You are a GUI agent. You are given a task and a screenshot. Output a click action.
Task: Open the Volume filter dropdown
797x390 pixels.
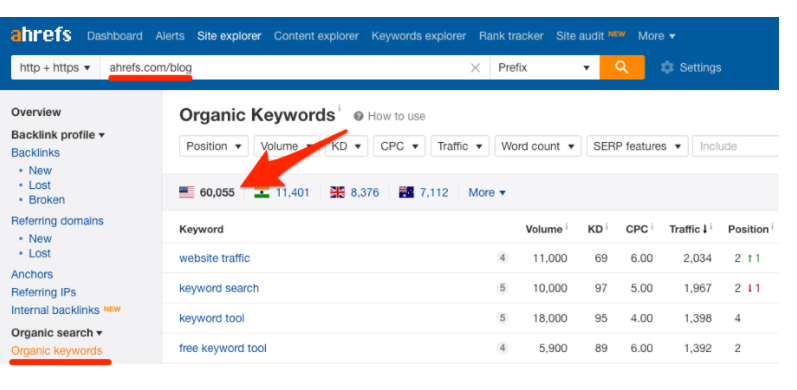(x=287, y=146)
